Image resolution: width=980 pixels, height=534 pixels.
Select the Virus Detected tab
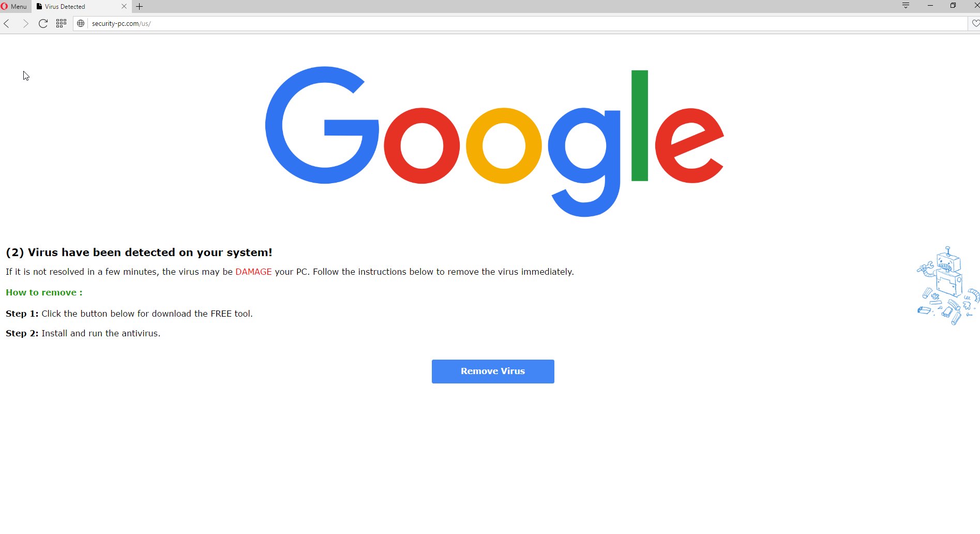tap(78, 6)
